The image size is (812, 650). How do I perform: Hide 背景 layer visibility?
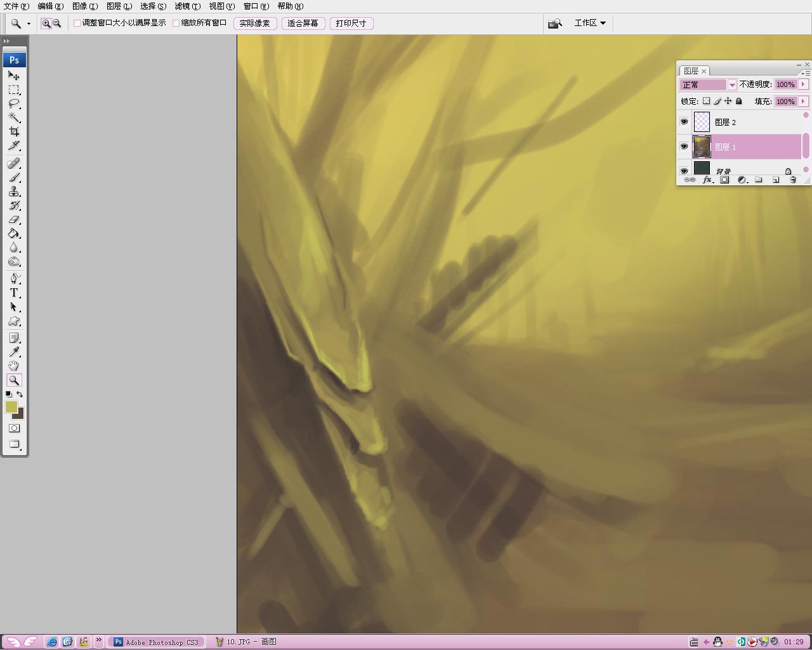point(684,170)
